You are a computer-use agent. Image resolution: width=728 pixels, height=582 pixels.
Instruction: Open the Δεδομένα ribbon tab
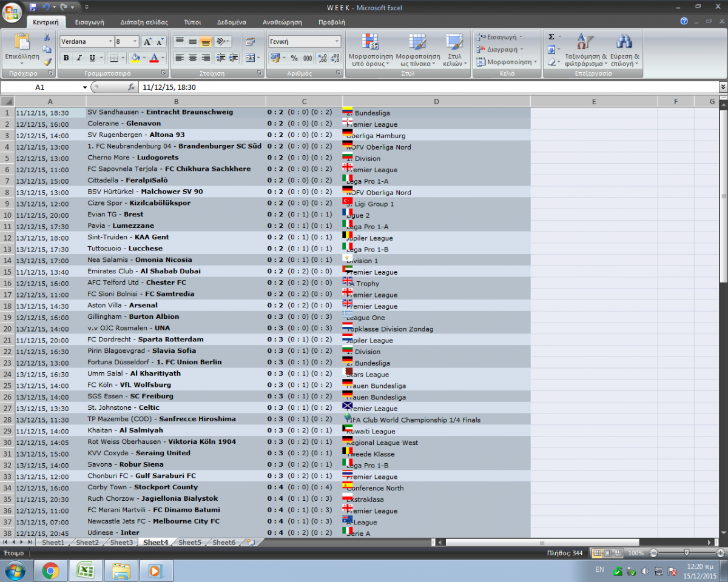click(x=231, y=22)
